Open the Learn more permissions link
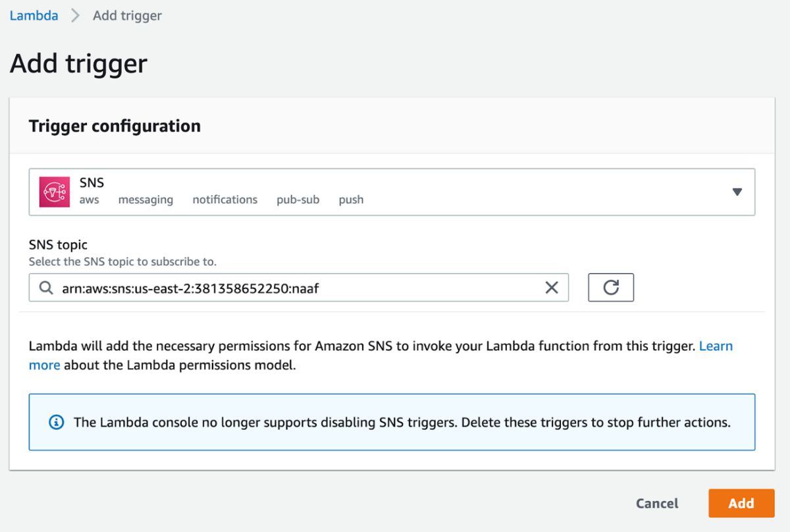 point(716,346)
